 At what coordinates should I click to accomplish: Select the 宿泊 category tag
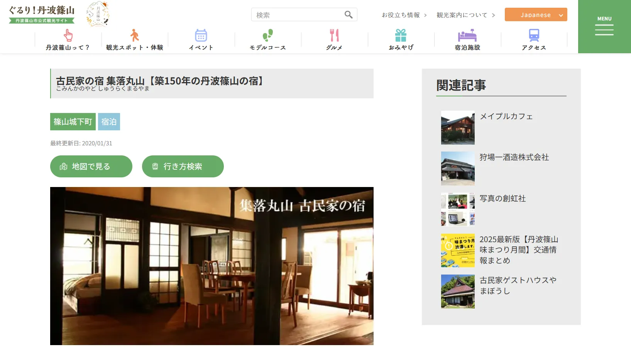pyautogui.click(x=109, y=122)
